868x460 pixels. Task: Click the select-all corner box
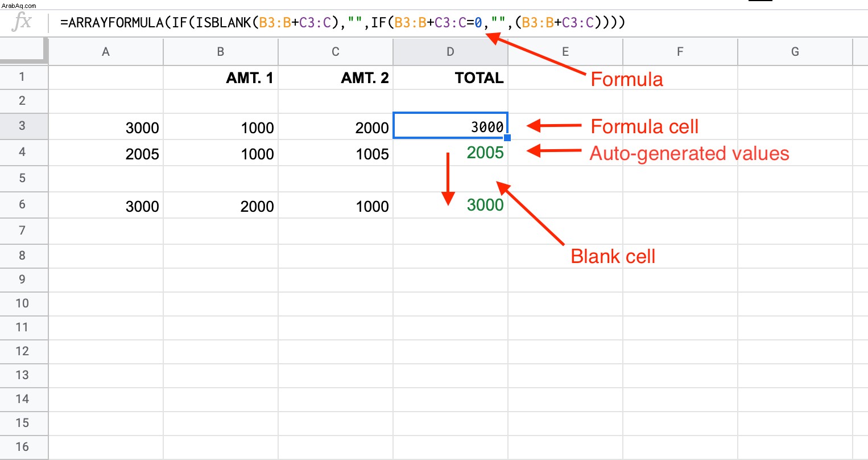pyautogui.click(x=24, y=51)
